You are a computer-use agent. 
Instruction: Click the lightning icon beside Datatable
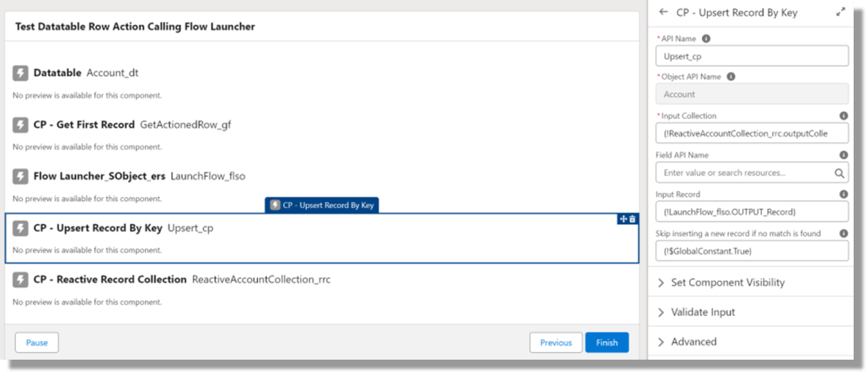tap(20, 73)
